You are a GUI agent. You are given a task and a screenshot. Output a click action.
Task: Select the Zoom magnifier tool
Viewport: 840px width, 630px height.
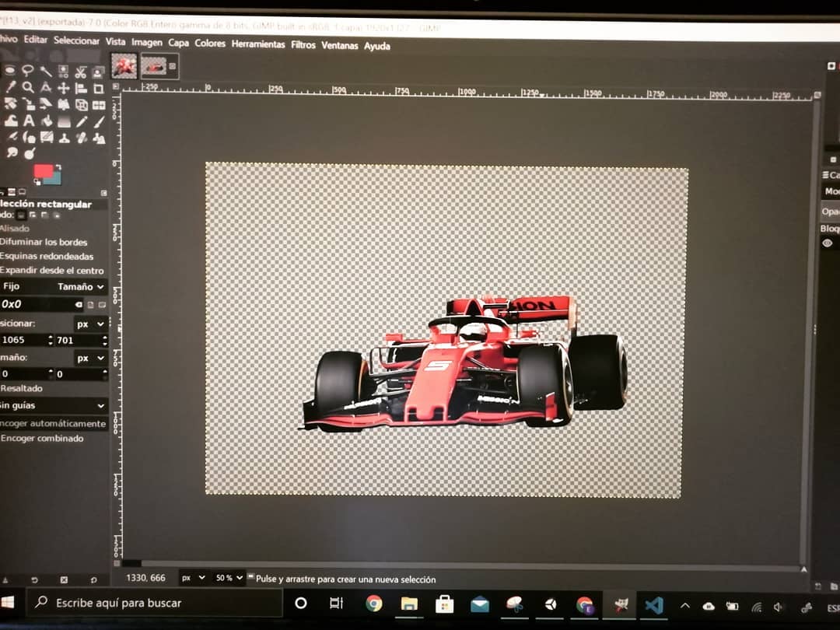28,87
